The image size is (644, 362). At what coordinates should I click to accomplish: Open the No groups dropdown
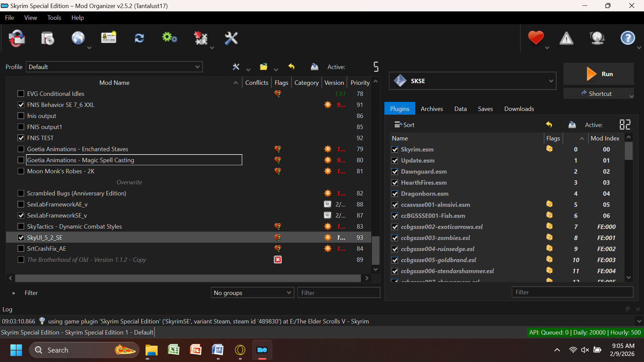click(252, 293)
